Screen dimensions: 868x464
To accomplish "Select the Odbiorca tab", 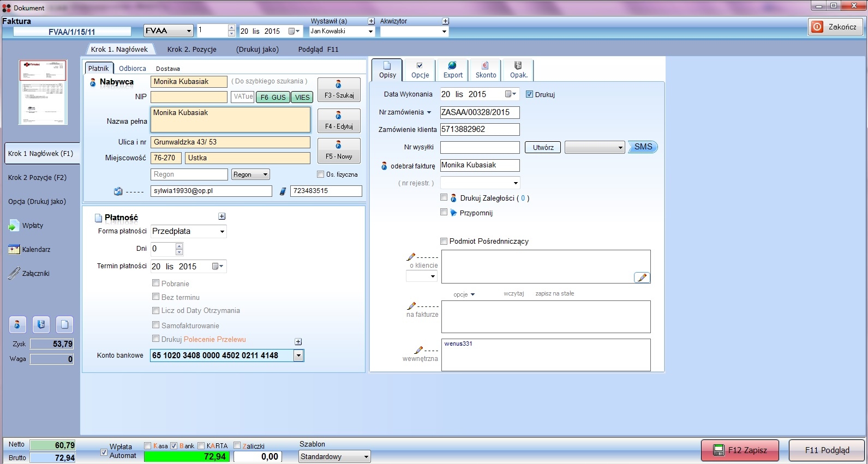I will coord(133,68).
